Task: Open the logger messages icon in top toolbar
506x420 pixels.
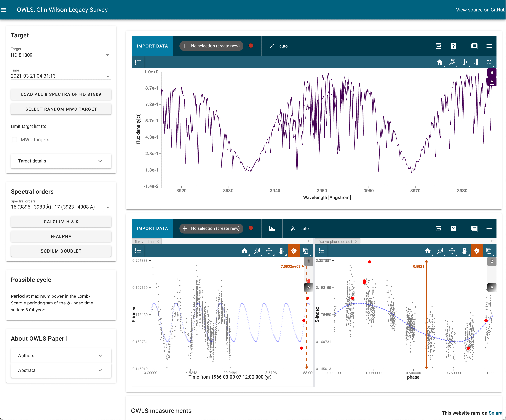Action: [x=474, y=46]
